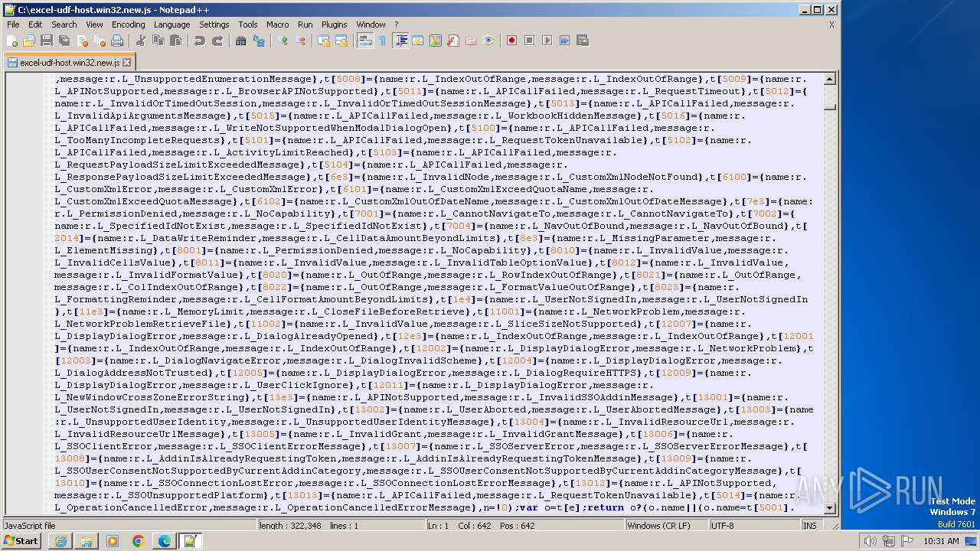Save the current file via toolbar
This screenshot has width=980, height=551.
[47, 41]
